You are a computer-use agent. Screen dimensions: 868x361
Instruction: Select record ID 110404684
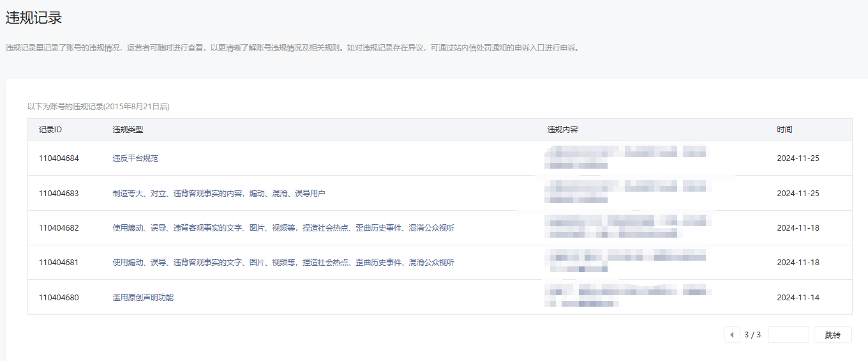point(59,158)
